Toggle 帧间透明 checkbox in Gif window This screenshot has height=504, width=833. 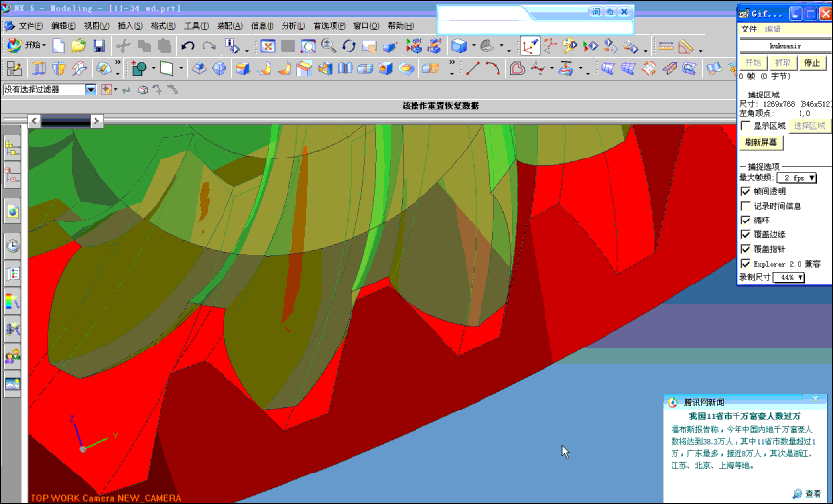746,191
